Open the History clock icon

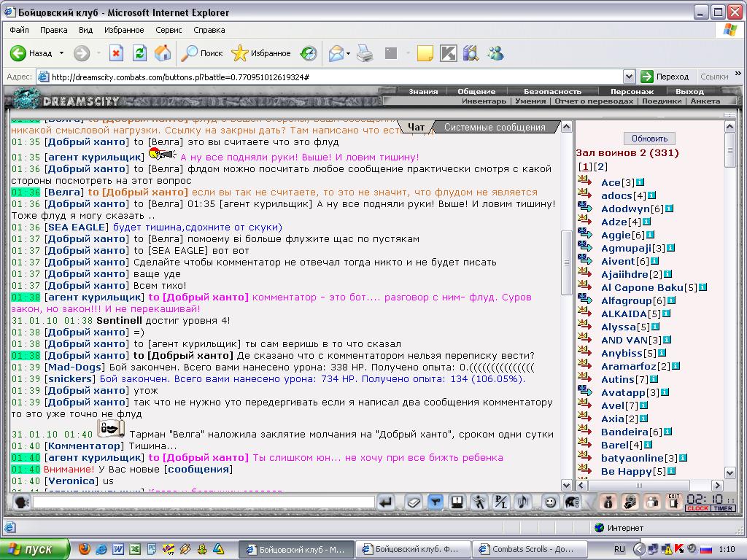(x=309, y=53)
